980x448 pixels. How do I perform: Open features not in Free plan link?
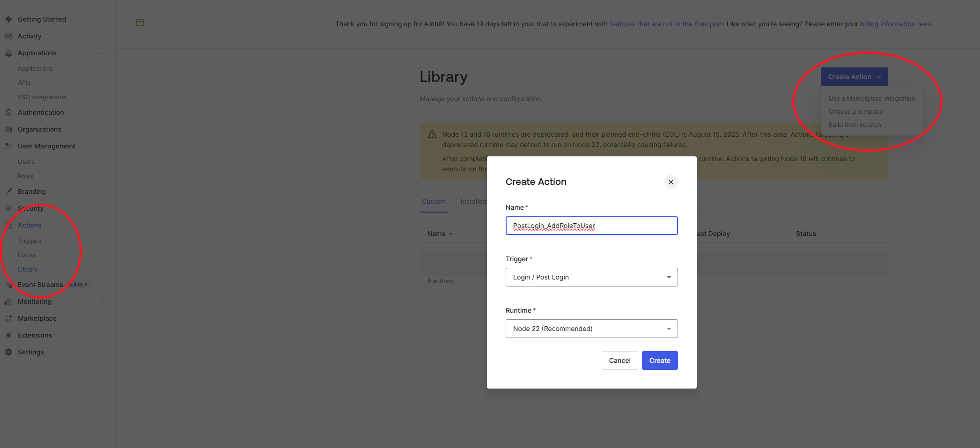[x=666, y=24]
